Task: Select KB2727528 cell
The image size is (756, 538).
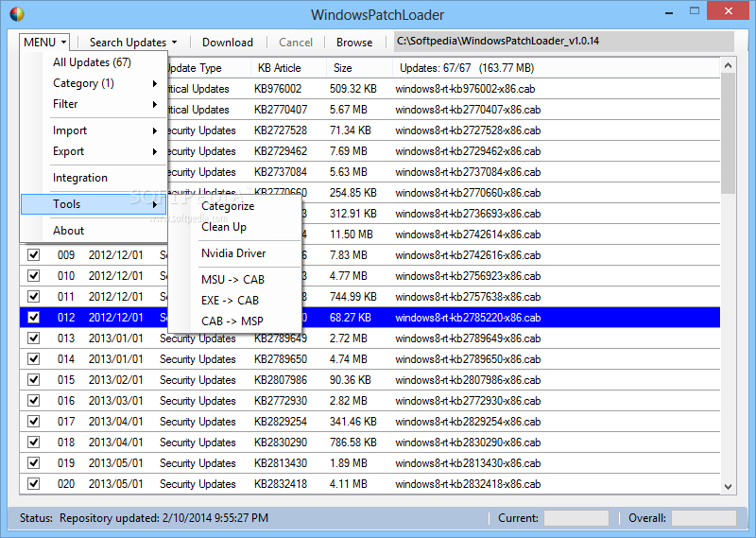Action: pyautogui.click(x=281, y=130)
